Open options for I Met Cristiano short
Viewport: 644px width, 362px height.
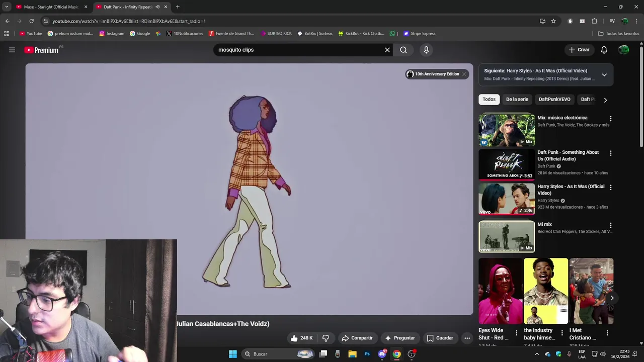[x=607, y=333]
